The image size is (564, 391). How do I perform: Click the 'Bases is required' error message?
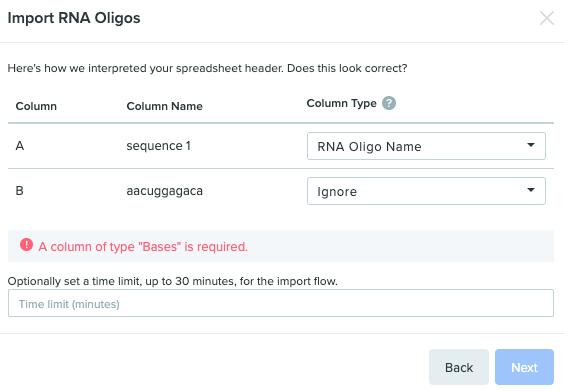pos(143,247)
